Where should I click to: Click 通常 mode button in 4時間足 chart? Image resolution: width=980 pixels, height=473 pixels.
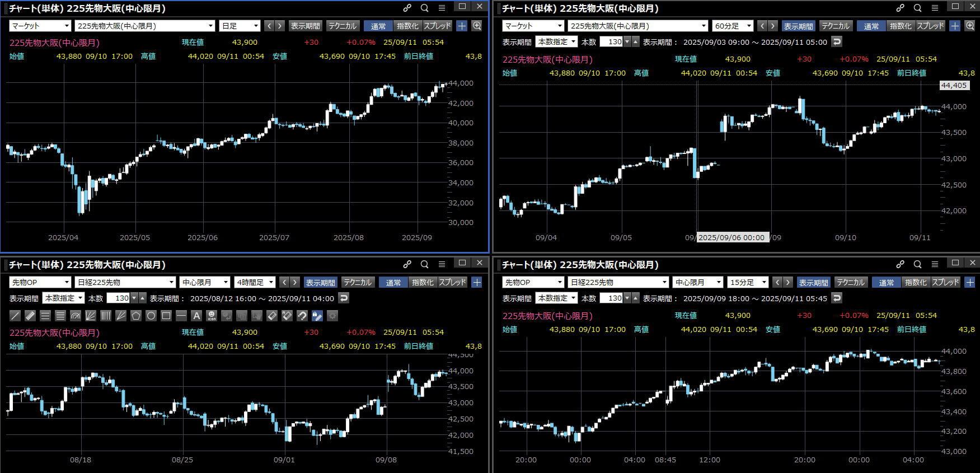tap(393, 282)
